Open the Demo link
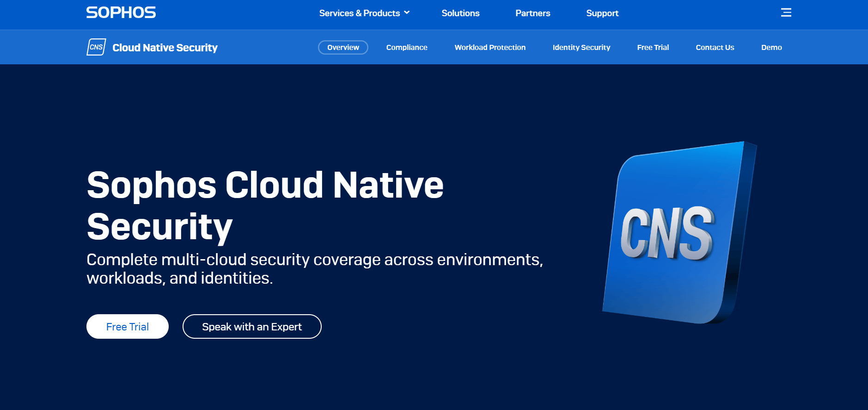The image size is (868, 410). tap(771, 47)
